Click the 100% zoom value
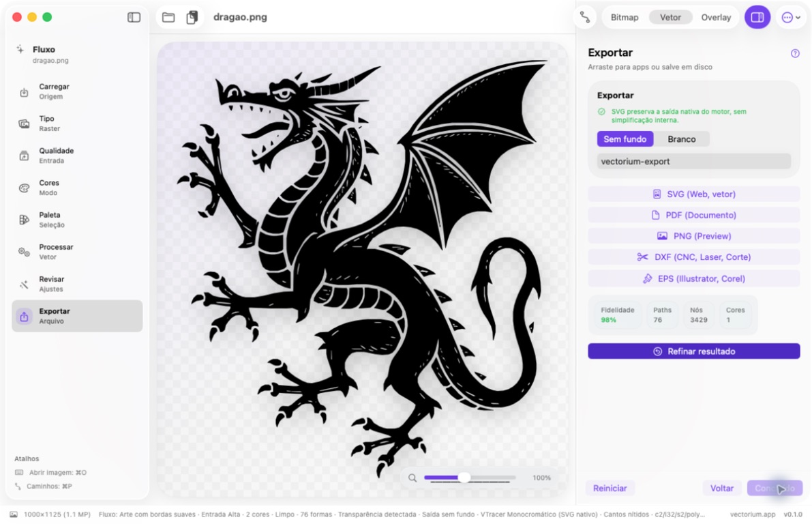Viewport: 812px width, 524px height. 542,478
